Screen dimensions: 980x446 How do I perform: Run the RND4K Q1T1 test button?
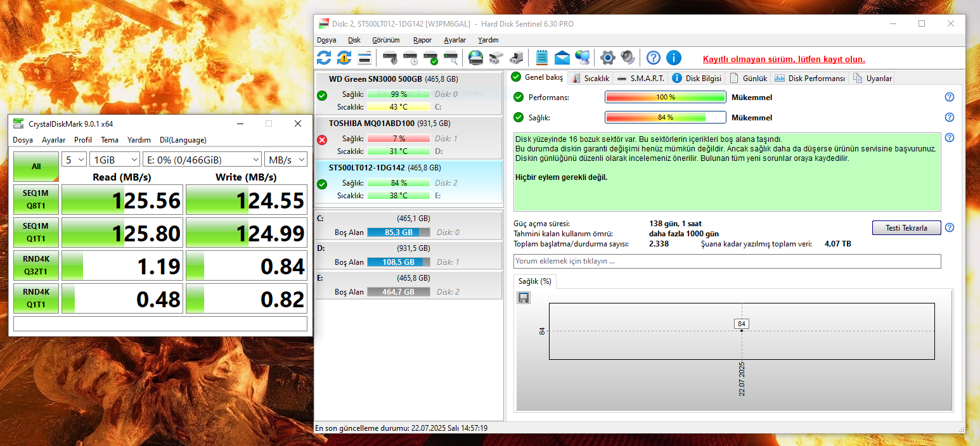[36, 298]
